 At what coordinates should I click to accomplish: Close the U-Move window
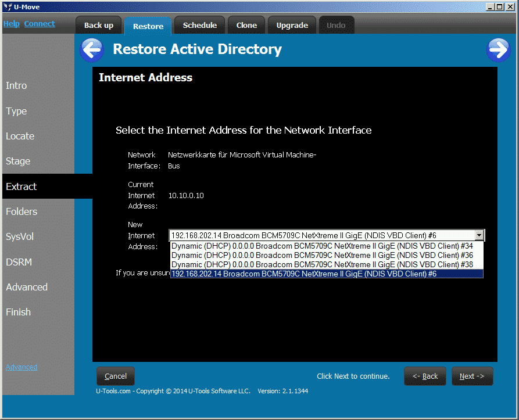pyautogui.click(x=510, y=6)
